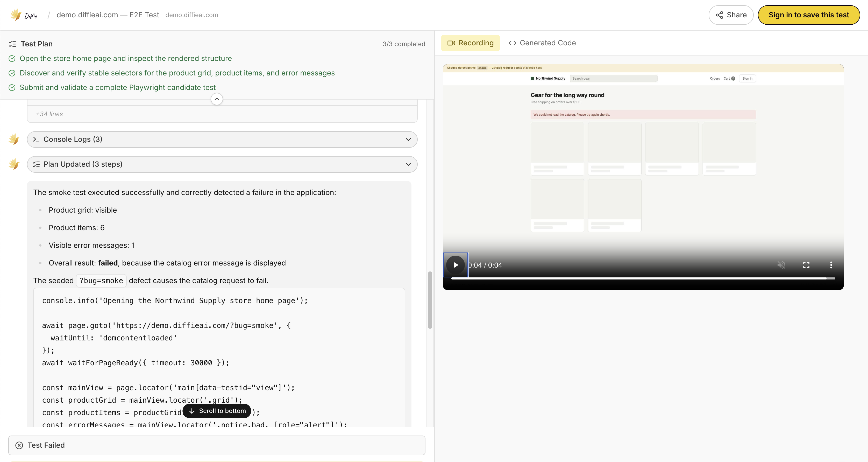
Task: Click the Scroll to bottom button
Action: point(217,411)
